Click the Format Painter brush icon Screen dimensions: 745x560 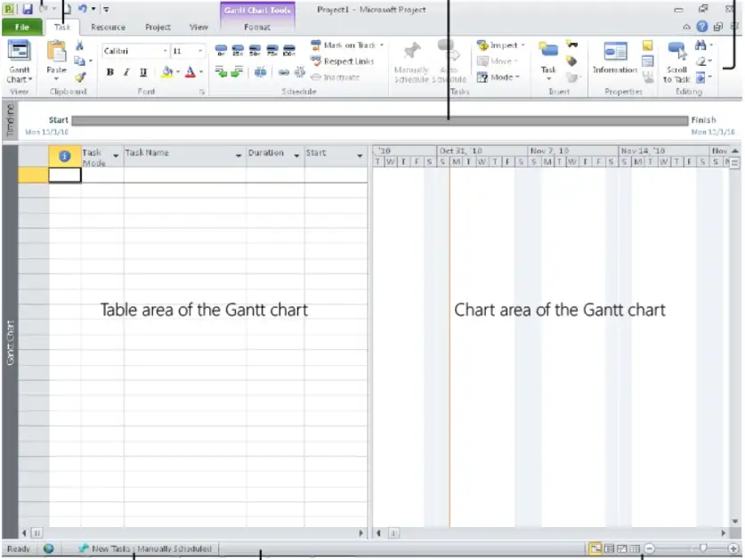[x=80, y=77]
